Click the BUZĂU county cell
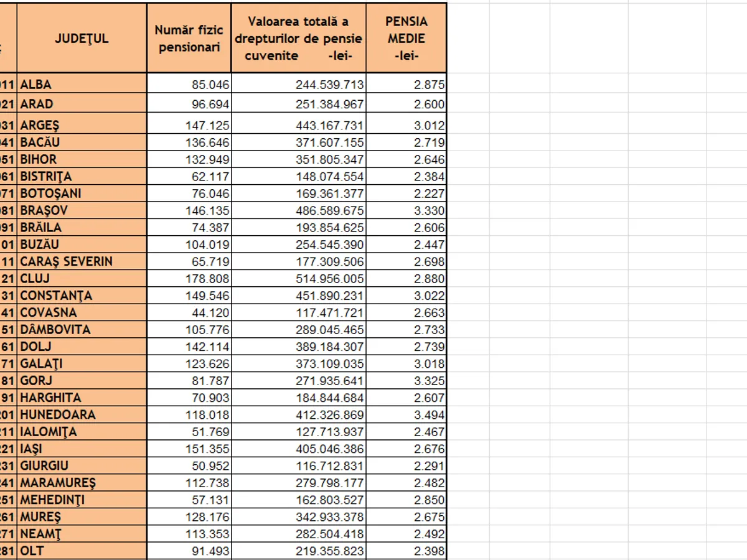The width and height of the screenshot is (747, 560). click(82, 245)
